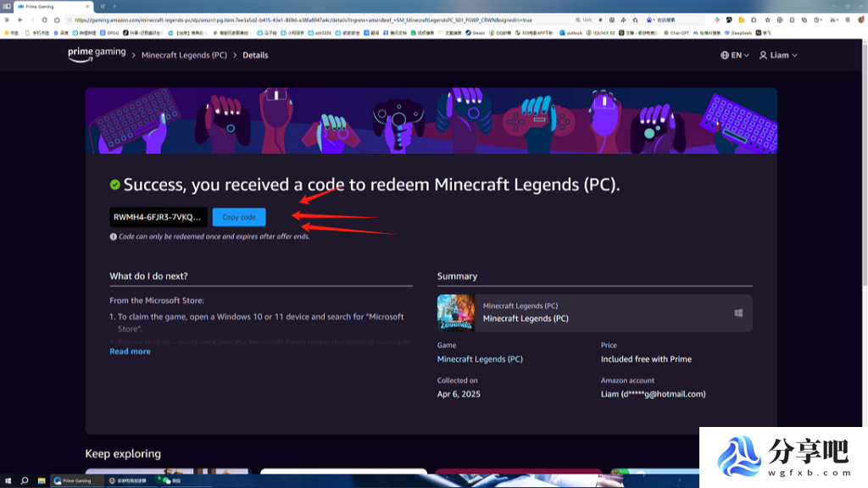This screenshot has width=868, height=488.
Task: Click the 'Included free with Prime' text
Action: point(646,359)
